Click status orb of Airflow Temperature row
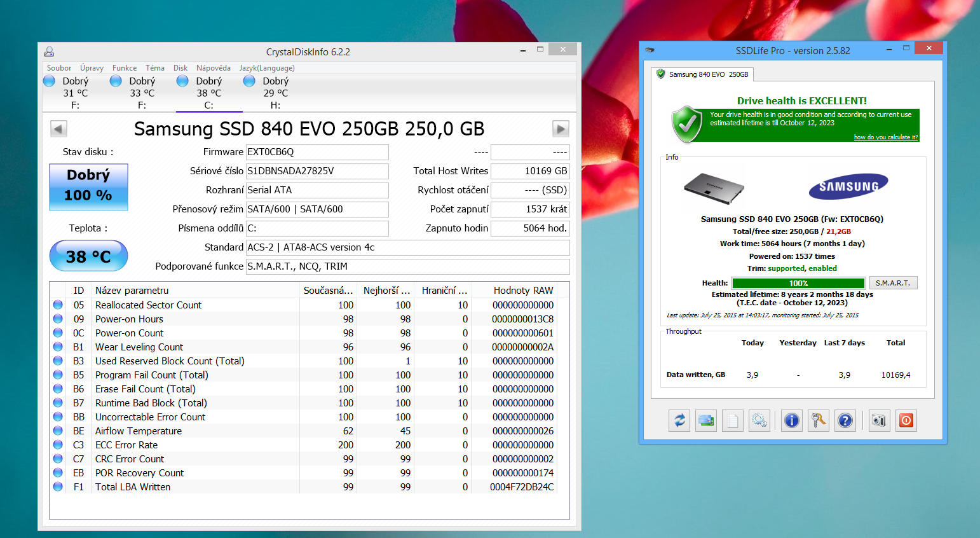This screenshot has width=980, height=538. 58,431
